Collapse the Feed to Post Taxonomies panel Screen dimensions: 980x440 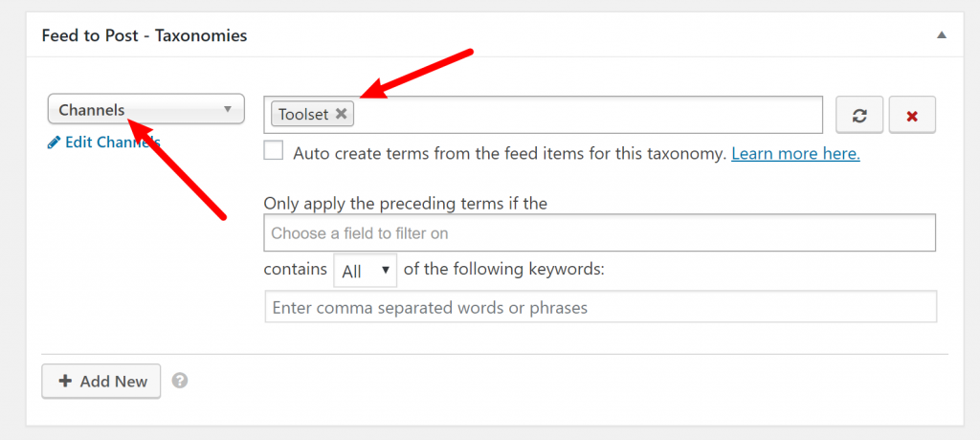pos(942,35)
